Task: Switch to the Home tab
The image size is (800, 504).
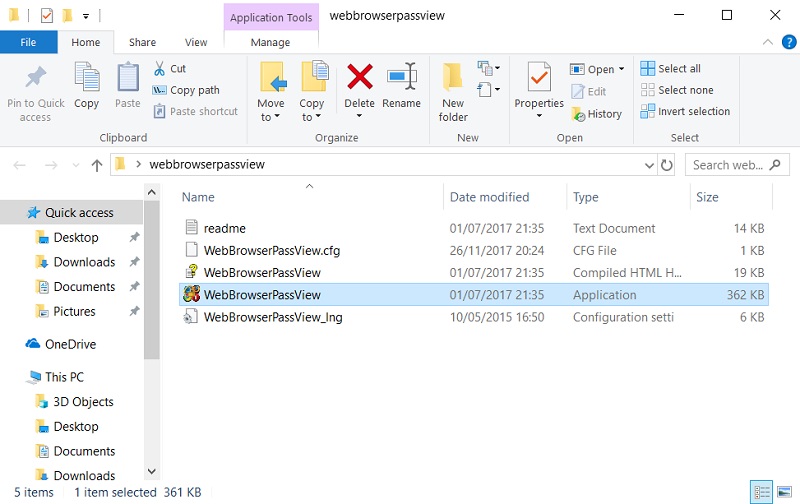Action: pyautogui.click(x=86, y=42)
